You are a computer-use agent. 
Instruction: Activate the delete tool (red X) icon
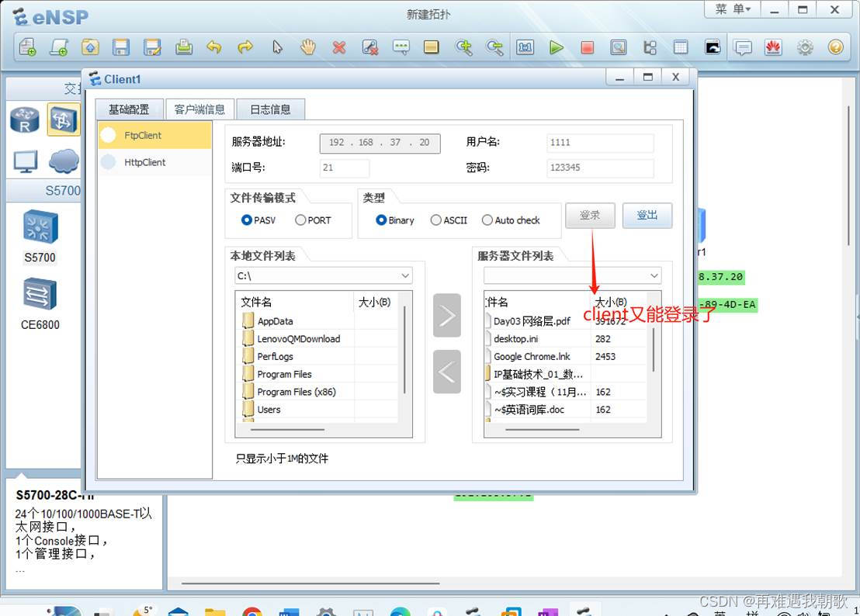tap(338, 47)
